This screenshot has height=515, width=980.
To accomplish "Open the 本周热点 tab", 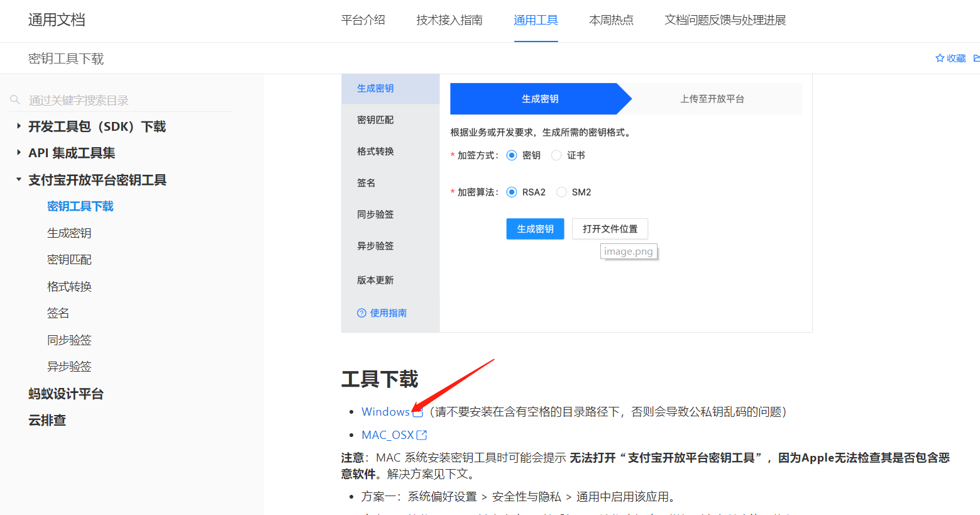I will pyautogui.click(x=612, y=20).
